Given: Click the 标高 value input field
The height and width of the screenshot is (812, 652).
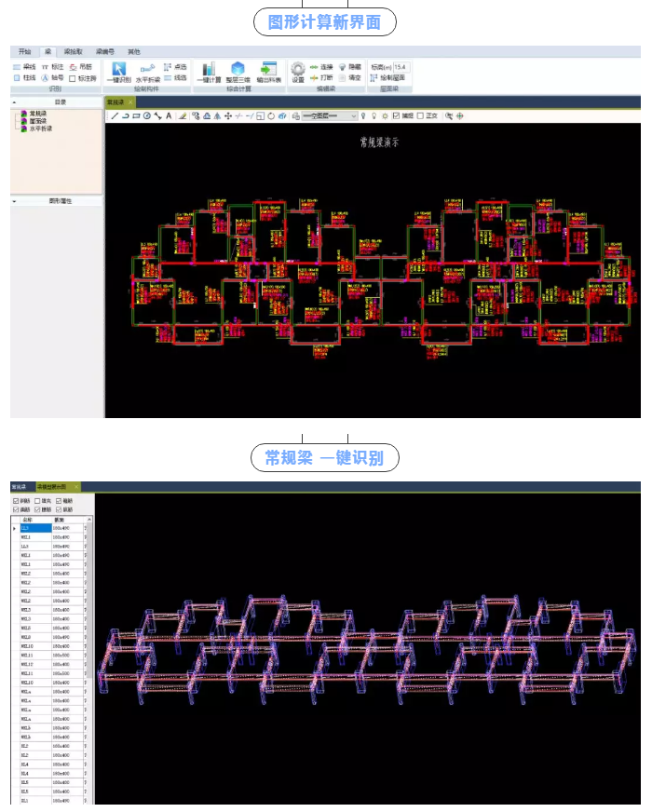Looking at the screenshot, I should (x=401, y=67).
